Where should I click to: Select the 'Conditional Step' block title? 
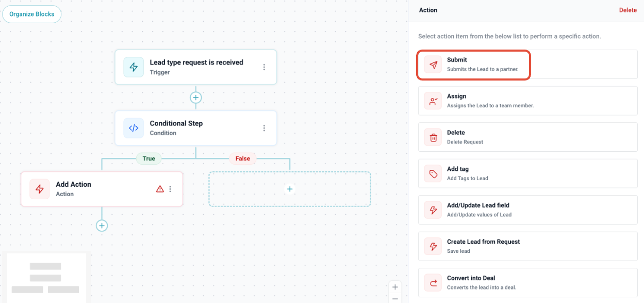[176, 123]
